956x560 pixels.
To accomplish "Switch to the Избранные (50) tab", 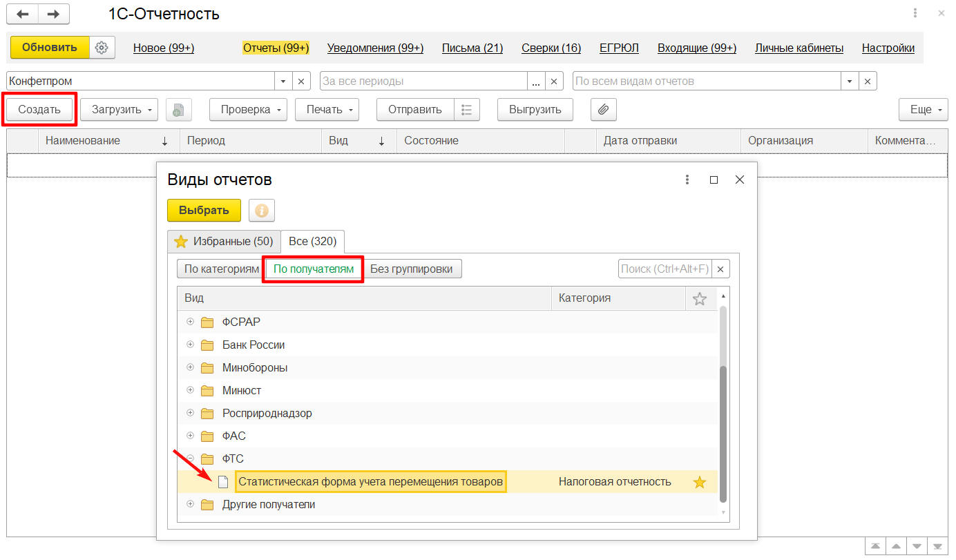I will click(224, 241).
